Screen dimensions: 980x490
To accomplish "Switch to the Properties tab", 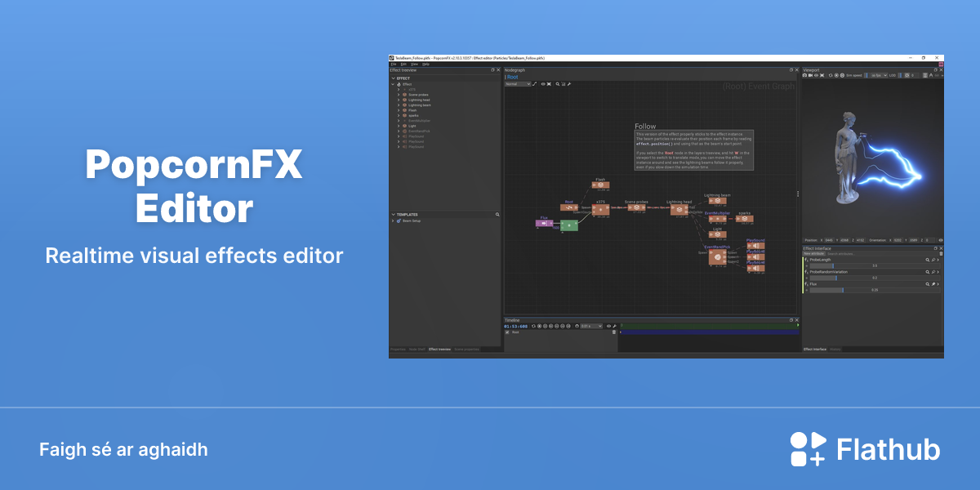I will tap(398, 350).
